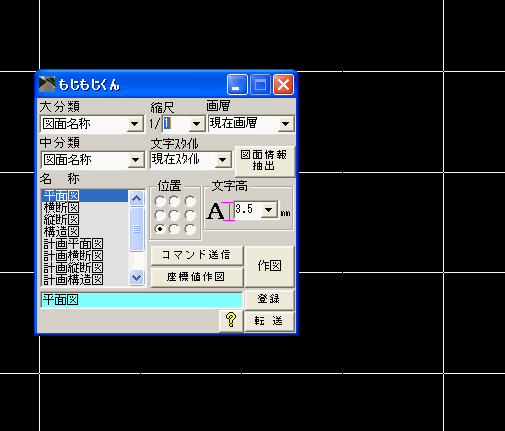This screenshot has height=431, width=505.
Task: Select the top-right position radio button
Action: 190,201
